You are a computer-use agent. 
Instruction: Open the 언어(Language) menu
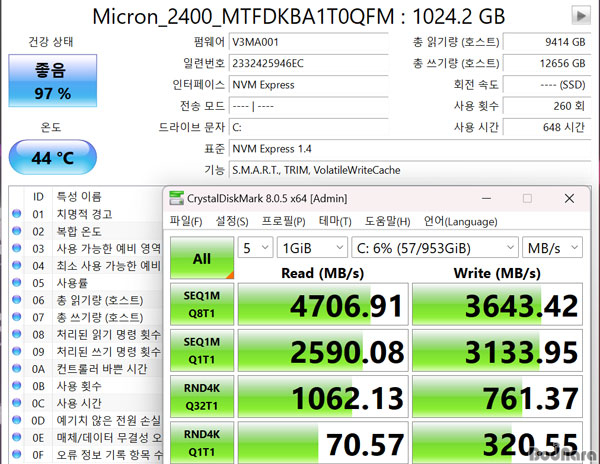pyautogui.click(x=460, y=221)
